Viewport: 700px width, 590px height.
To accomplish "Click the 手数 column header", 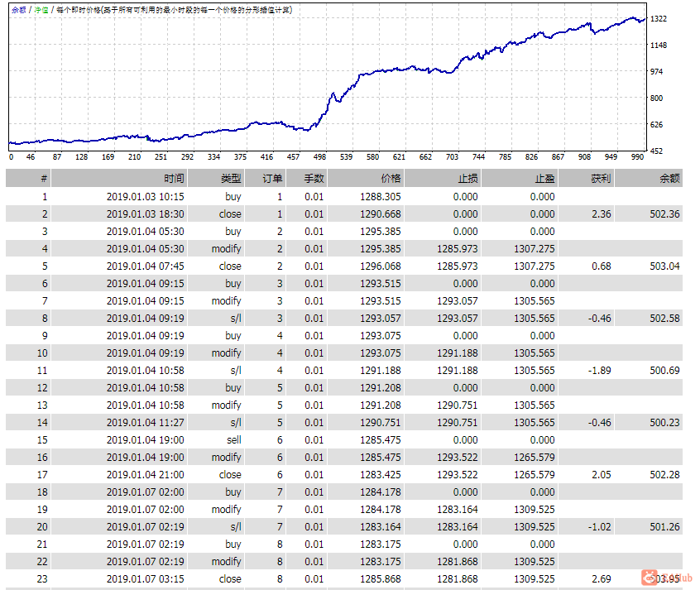I will [307, 179].
